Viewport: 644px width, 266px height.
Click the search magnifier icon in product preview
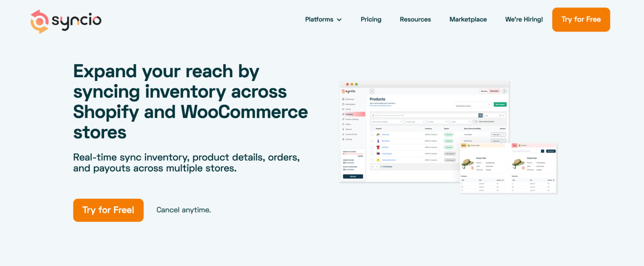tap(480, 115)
